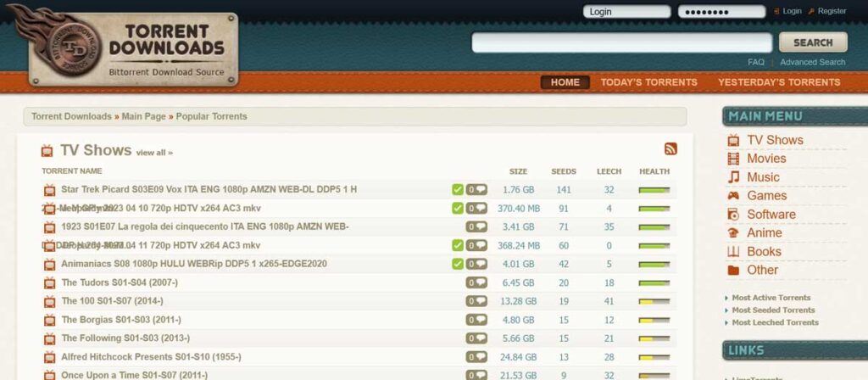Open the FAQ link
Screen dimensions: 868x380
[x=755, y=62]
